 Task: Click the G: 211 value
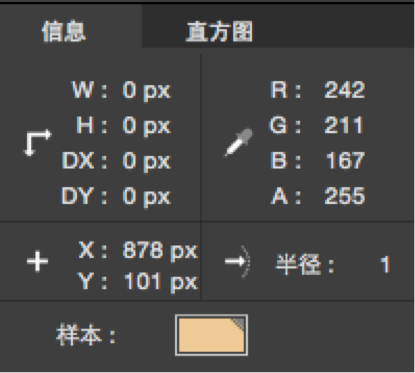pos(344,125)
